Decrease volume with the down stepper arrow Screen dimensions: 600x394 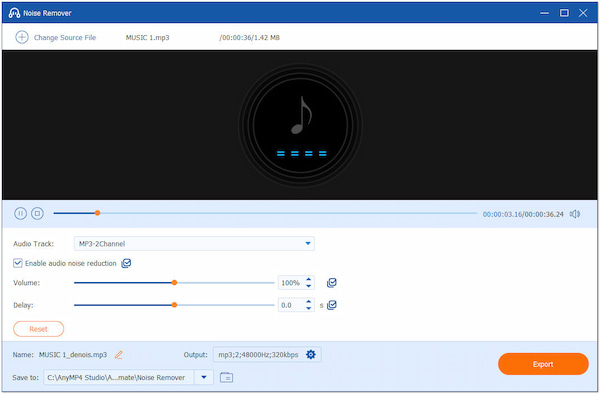coord(309,286)
